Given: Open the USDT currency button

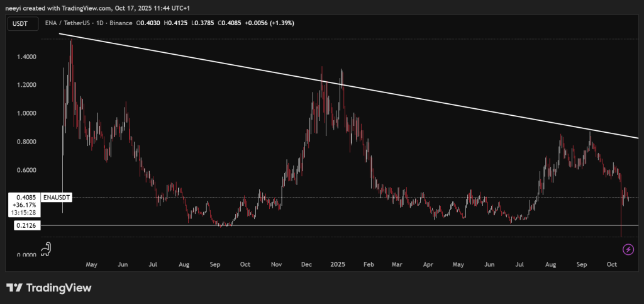Looking at the screenshot, I should pos(22,23).
